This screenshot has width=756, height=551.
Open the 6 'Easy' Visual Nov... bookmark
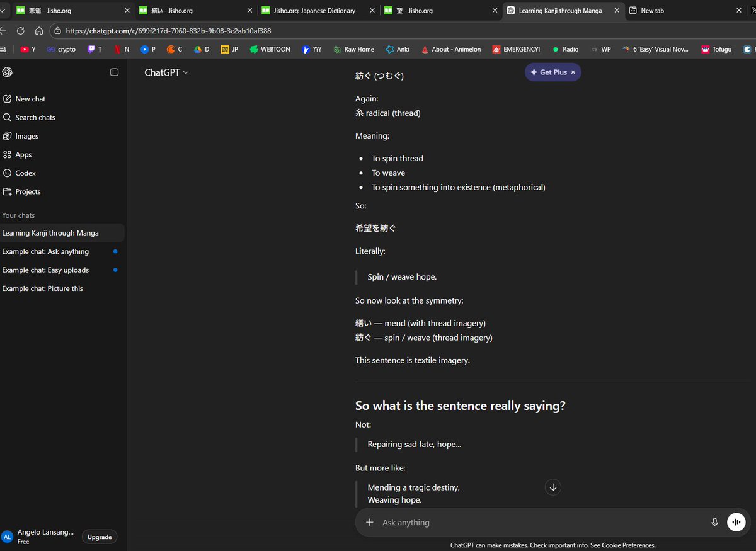(655, 49)
